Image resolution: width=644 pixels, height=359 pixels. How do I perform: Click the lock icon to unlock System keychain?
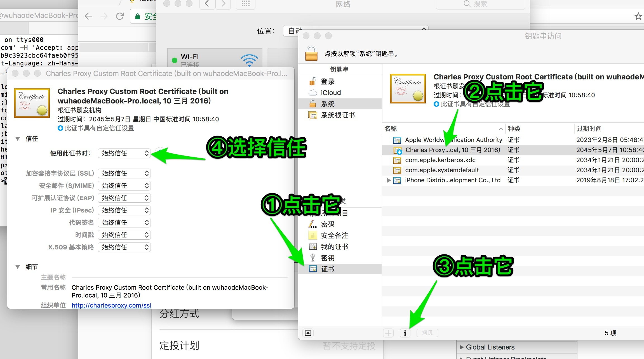pyautogui.click(x=311, y=53)
